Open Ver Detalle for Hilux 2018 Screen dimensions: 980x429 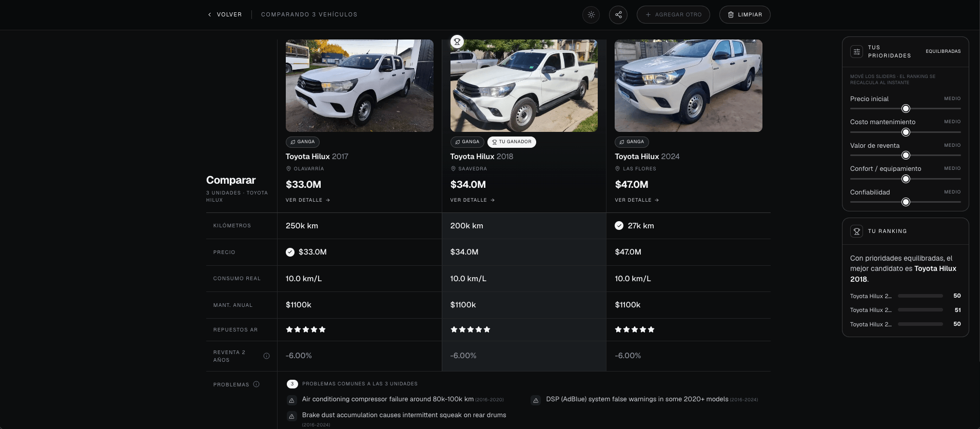pos(473,200)
